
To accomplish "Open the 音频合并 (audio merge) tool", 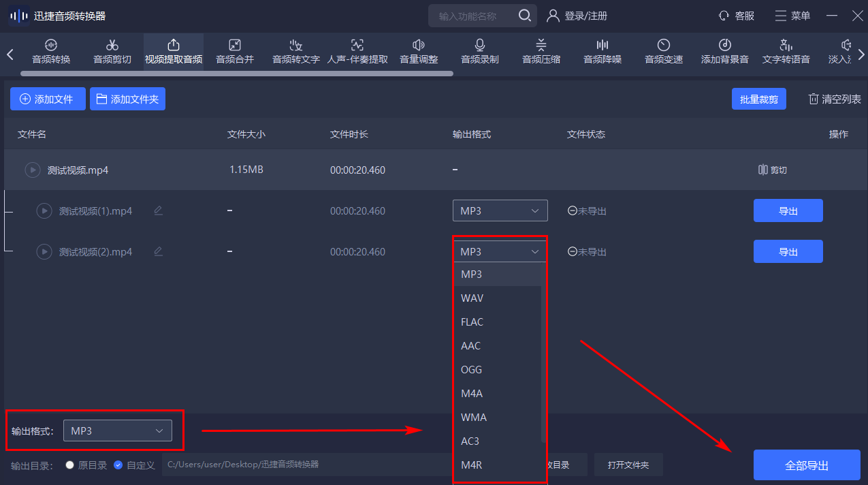I will coord(234,52).
